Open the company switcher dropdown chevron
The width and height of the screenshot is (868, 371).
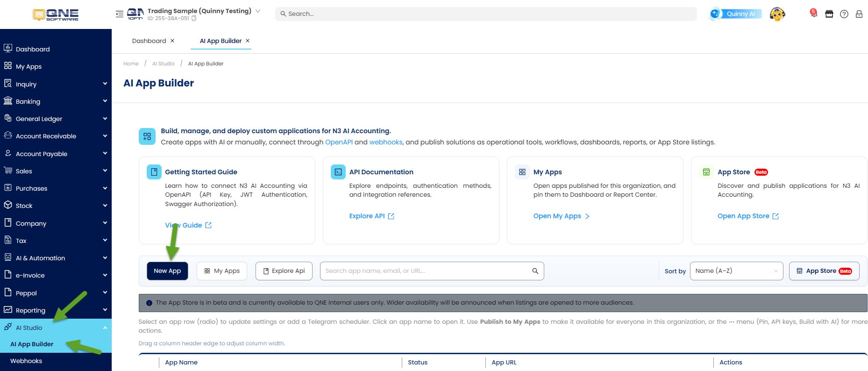coord(258,11)
